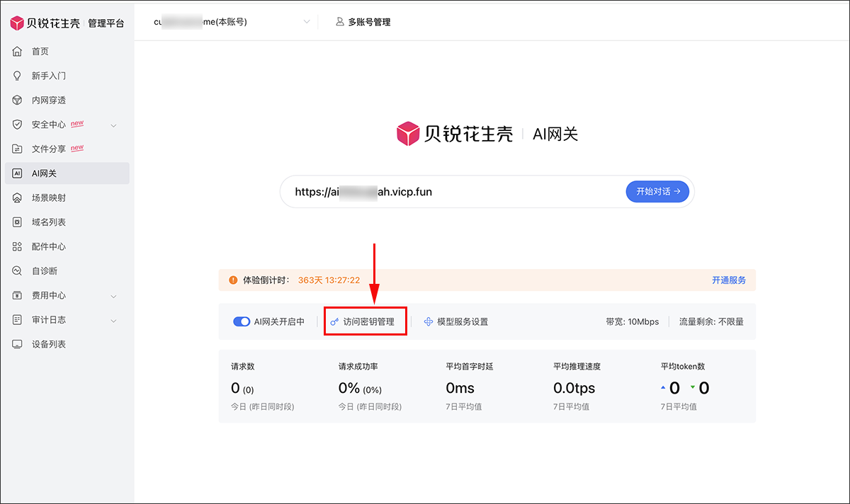Viewport: 850px width, 504px height.
Task: Open 多账号管理 in the top bar
Action: pos(363,22)
